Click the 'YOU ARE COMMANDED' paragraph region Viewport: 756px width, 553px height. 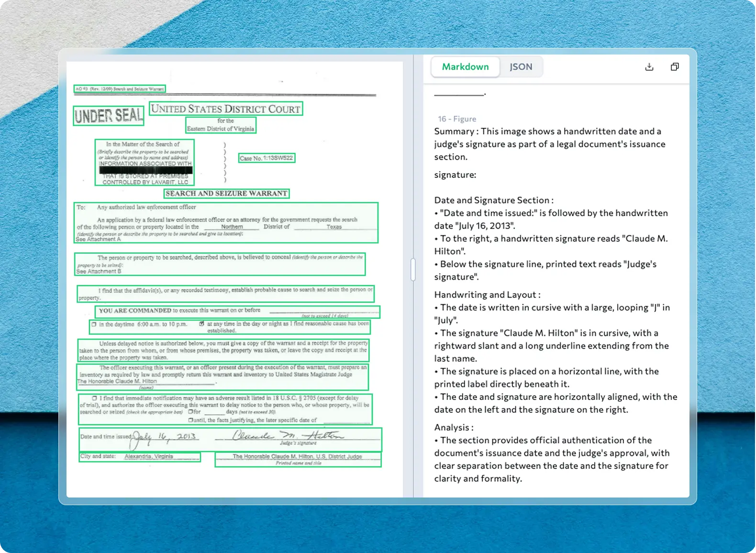pyautogui.click(x=237, y=312)
